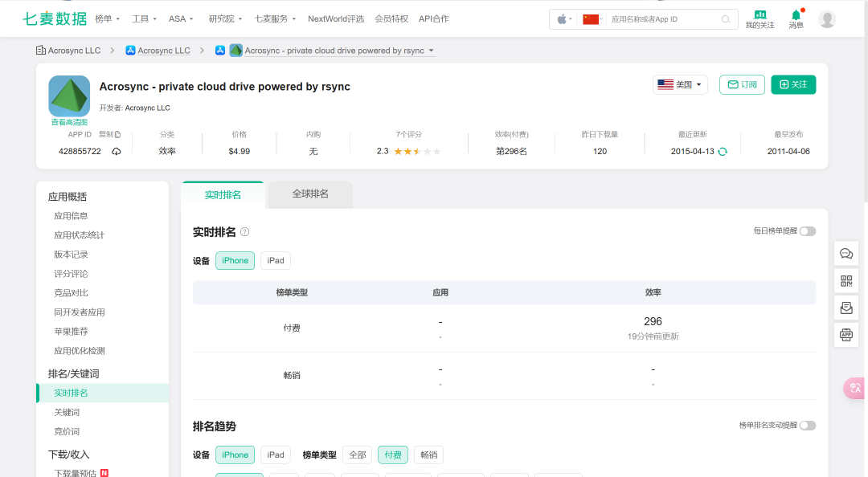Image resolution: width=868 pixels, height=477 pixels.
Task: Open Acrosync LLC developer breadcrumb link
Action: 164,51
